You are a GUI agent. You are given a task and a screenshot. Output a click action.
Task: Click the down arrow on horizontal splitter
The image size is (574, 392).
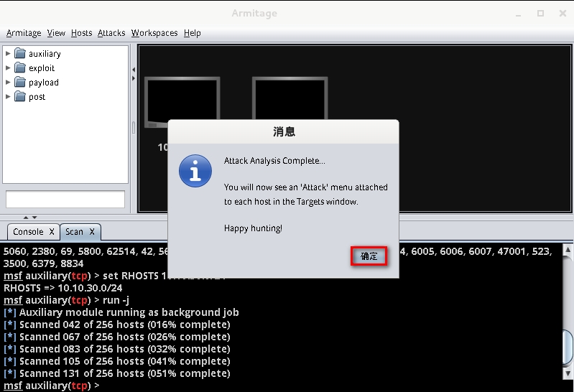(34, 218)
